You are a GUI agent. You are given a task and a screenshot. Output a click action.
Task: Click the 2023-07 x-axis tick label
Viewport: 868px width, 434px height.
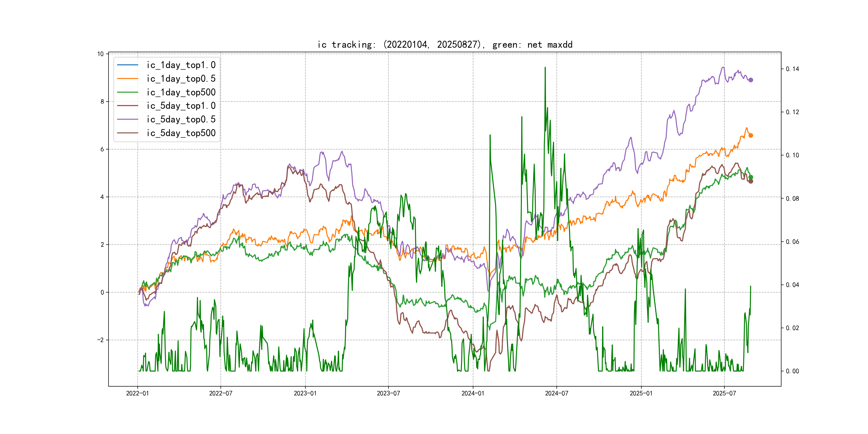click(388, 393)
